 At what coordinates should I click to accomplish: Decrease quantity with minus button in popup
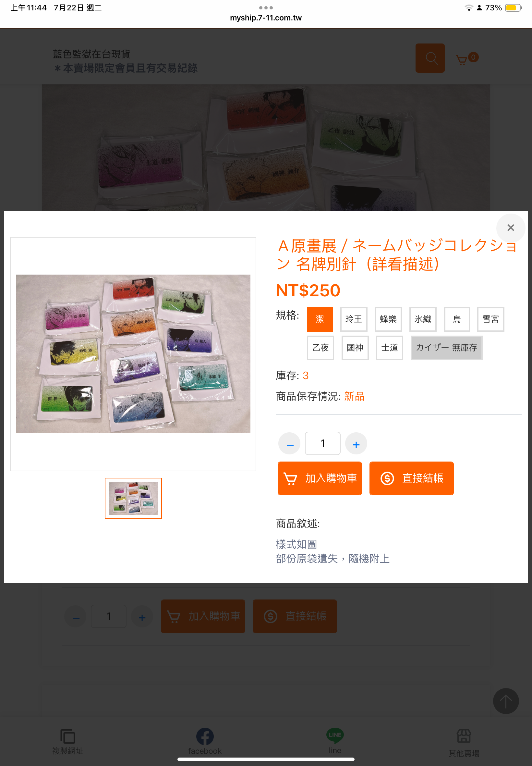[289, 443]
